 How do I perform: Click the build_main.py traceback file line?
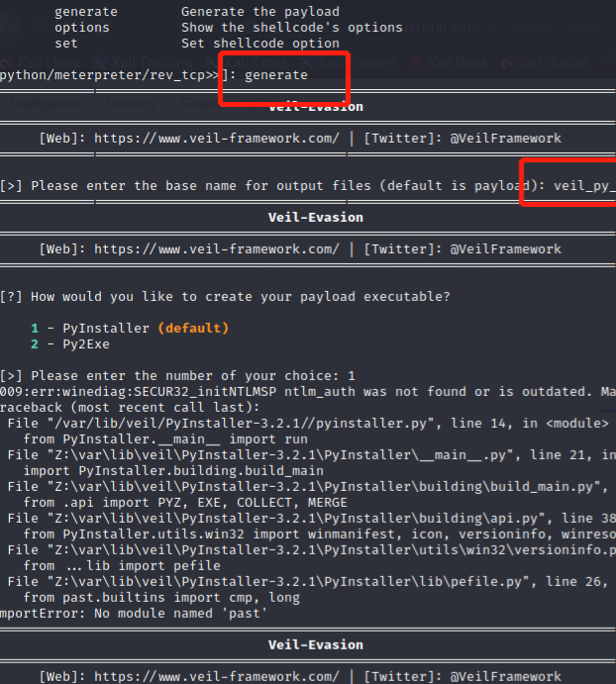[308, 486]
